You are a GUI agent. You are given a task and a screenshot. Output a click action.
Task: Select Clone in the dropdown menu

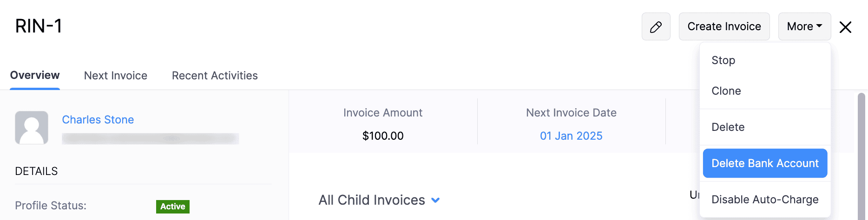(x=726, y=91)
